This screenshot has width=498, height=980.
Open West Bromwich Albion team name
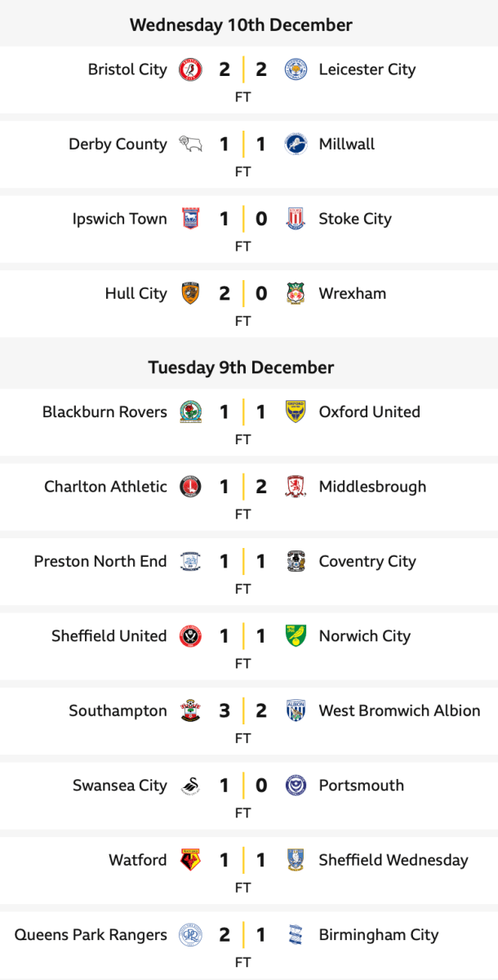(x=399, y=710)
